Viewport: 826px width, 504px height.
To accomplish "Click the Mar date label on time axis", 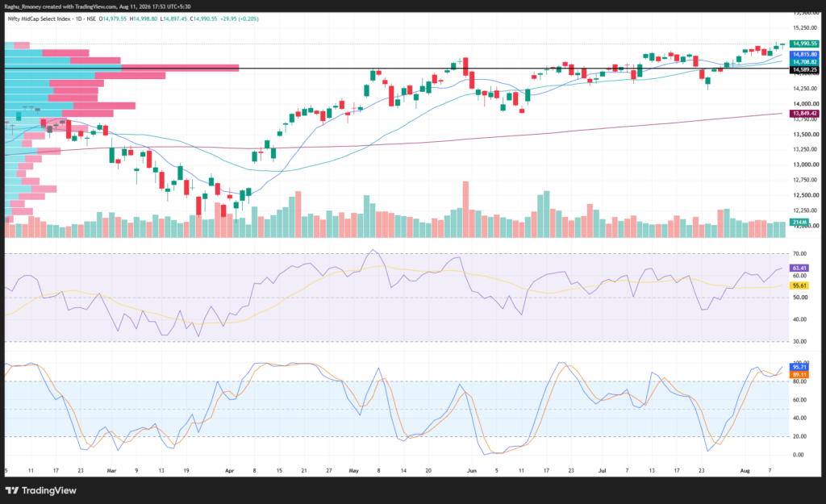I will pos(111,471).
